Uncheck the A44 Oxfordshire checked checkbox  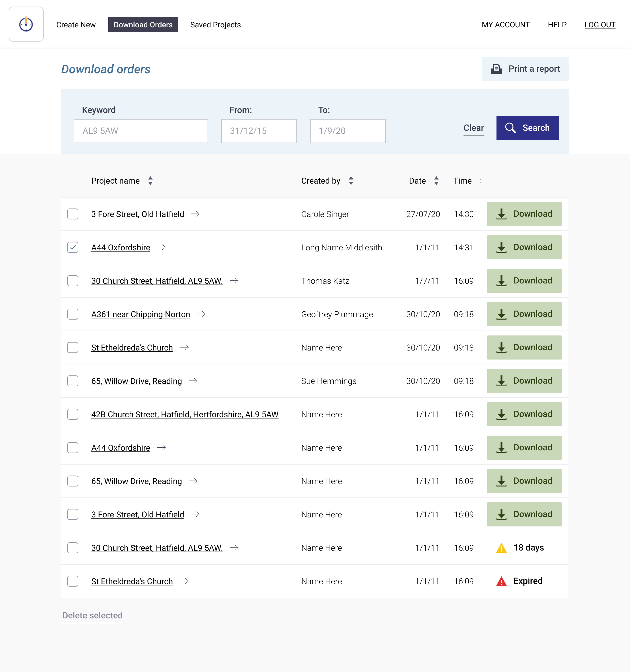click(73, 247)
